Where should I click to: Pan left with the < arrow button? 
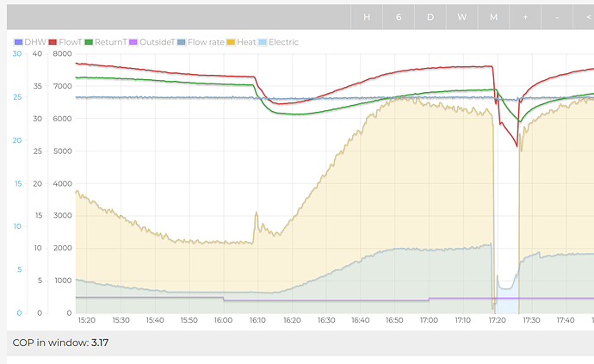[x=585, y=17]
